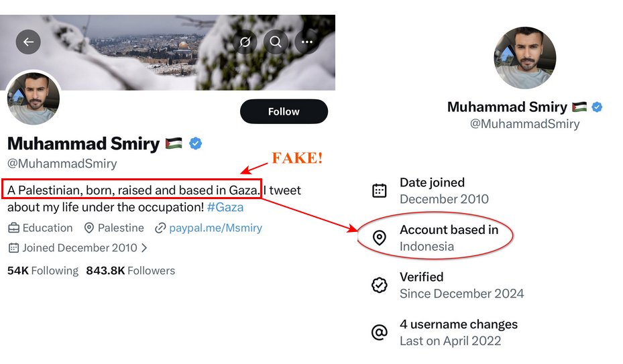
Task: Click the location pin beside Account based in
Action: [x=380, y=238]
